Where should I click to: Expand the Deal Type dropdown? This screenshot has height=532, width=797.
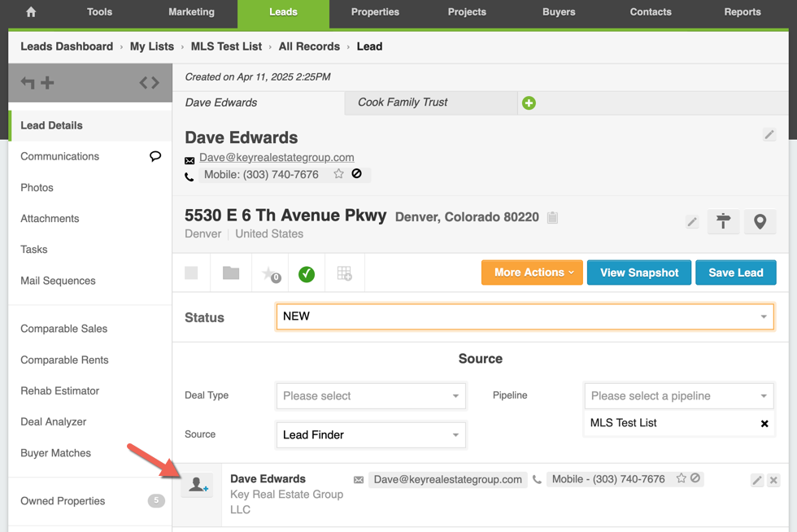tap(371, 396)
